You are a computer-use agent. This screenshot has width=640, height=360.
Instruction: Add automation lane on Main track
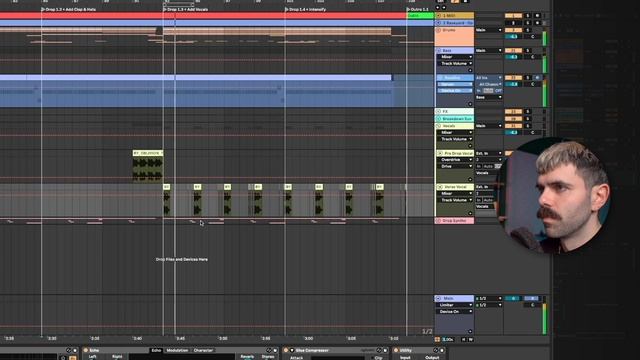coord(470,331)
